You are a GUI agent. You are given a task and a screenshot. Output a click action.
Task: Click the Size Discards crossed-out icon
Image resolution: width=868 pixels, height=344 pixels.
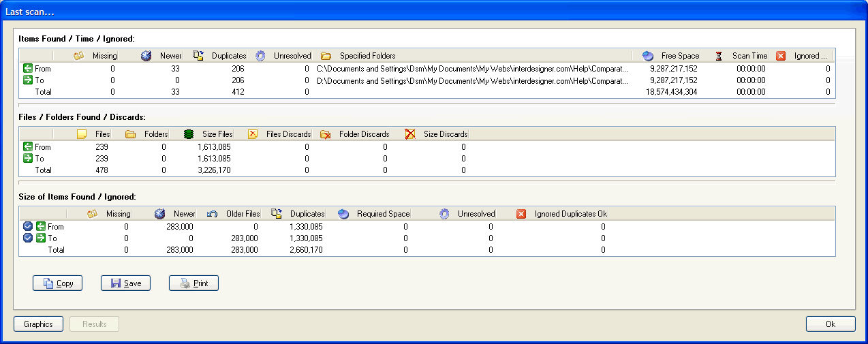pos(410,134)
